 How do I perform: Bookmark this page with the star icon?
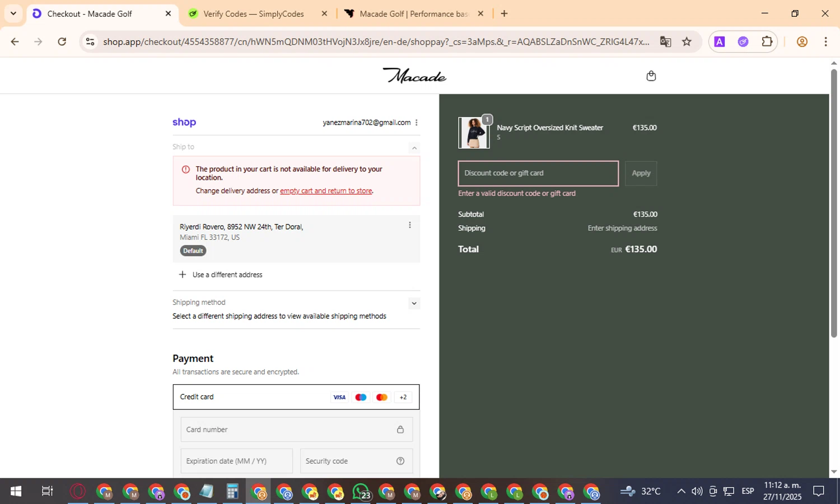tap(687, 41)
